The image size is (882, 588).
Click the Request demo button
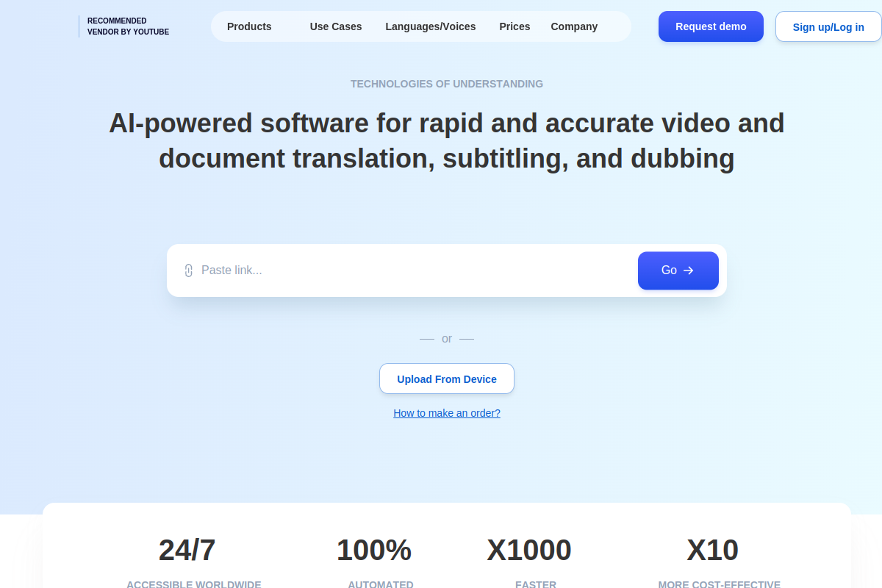click(x=711, y=26)
